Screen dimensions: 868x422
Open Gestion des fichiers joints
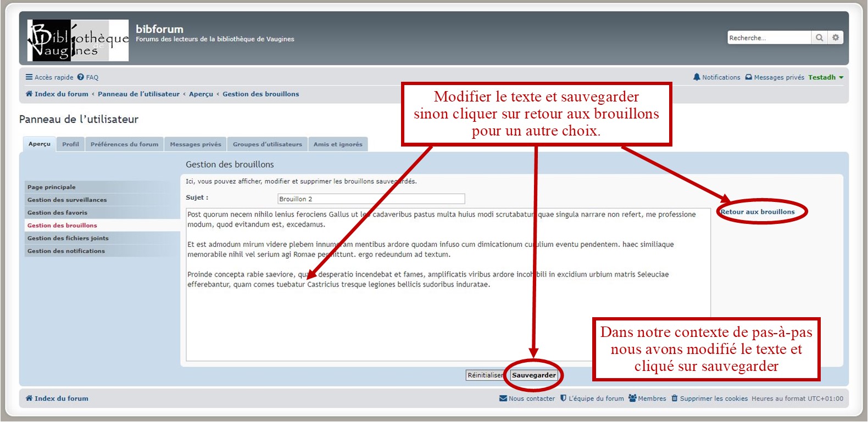(68, 238)
